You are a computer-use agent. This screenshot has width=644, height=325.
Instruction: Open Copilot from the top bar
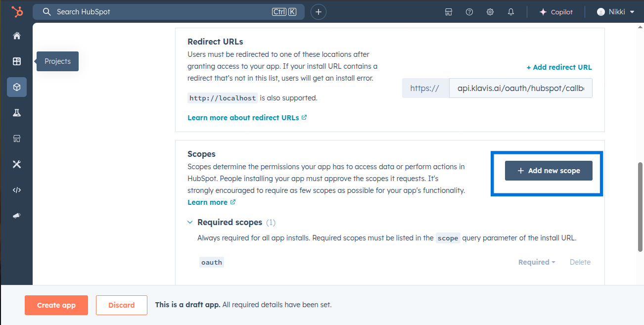556,12
